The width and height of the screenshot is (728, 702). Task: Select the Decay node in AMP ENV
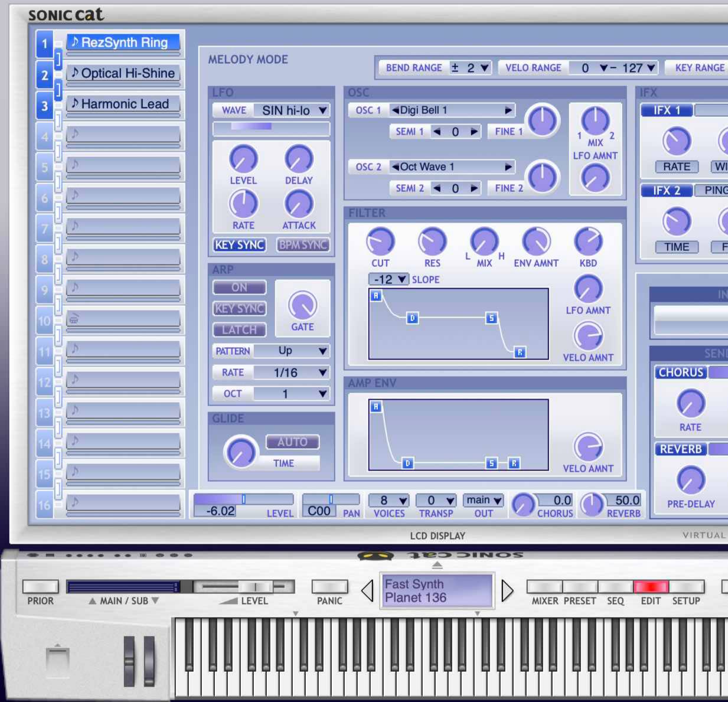[407, 463]
